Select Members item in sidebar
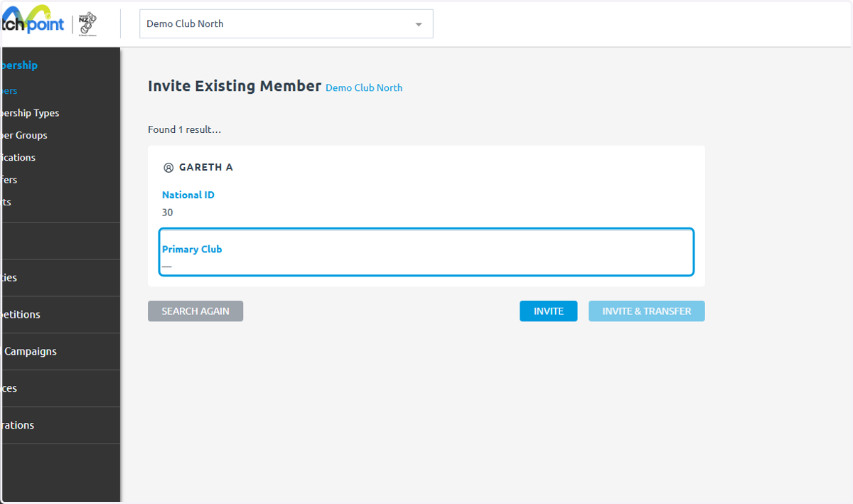 coord(9,91)
